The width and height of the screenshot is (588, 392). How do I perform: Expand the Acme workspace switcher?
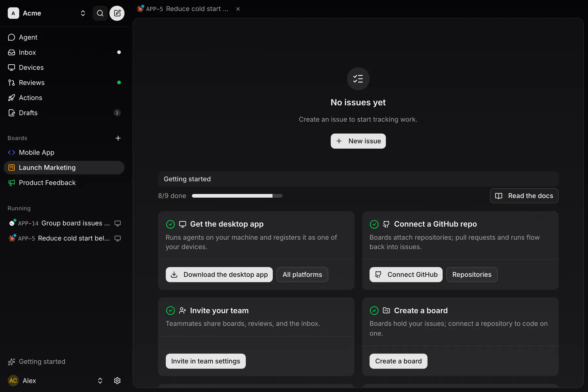pos(83,13)
